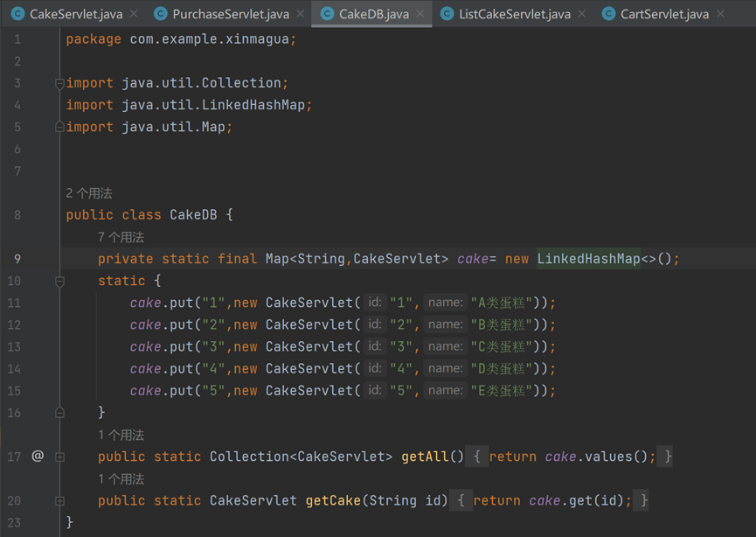Click the CakeDB class name on line 8
The width and height of the screenshot is (756, 537).
point(193,214)
